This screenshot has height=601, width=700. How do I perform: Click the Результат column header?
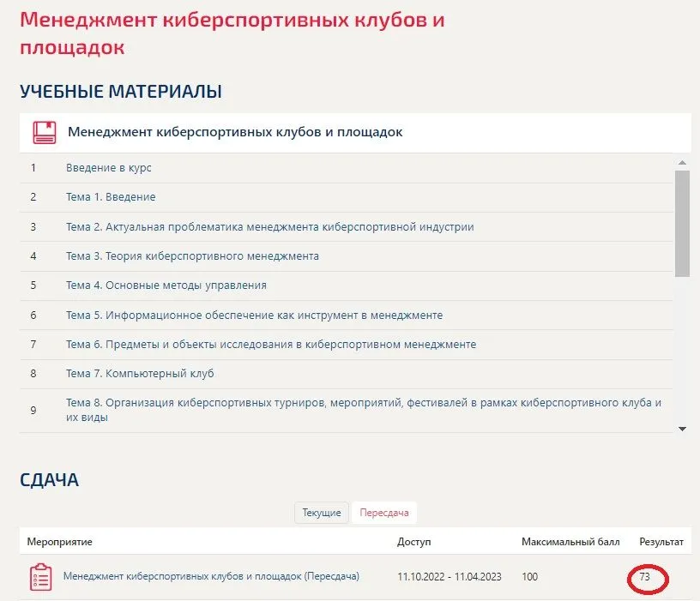661,543
